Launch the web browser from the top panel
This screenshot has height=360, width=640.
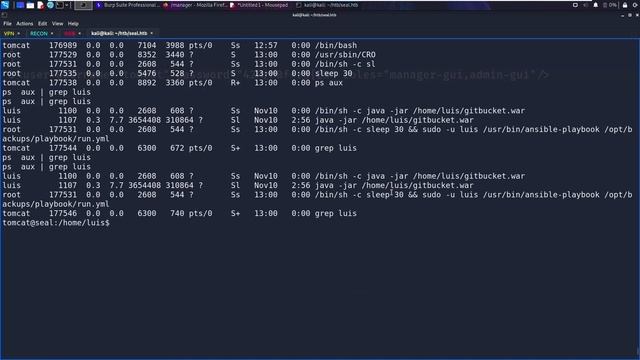(x=50, y=5)
